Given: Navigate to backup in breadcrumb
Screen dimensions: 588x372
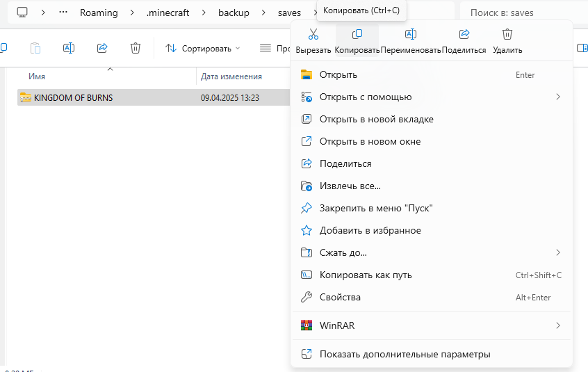Looking at the screenshot, I should [234, 13].
